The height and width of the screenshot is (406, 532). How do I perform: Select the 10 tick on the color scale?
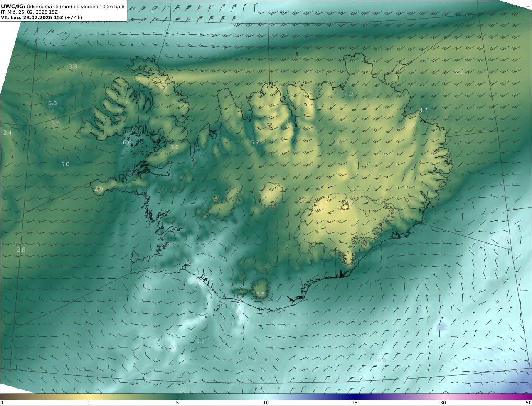click(x=266, y=403)
